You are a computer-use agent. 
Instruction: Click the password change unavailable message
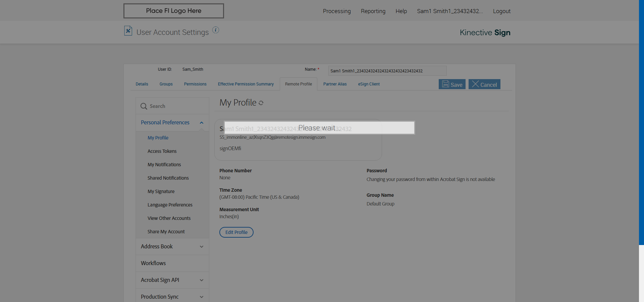pyautogui.click(x=431, y=179)
